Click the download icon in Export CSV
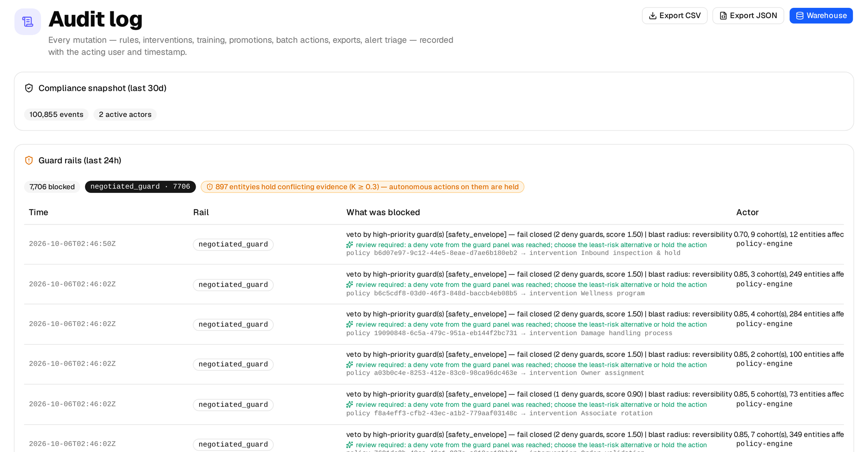The width and height of the screenshot is (868, 452). point(652,16)
